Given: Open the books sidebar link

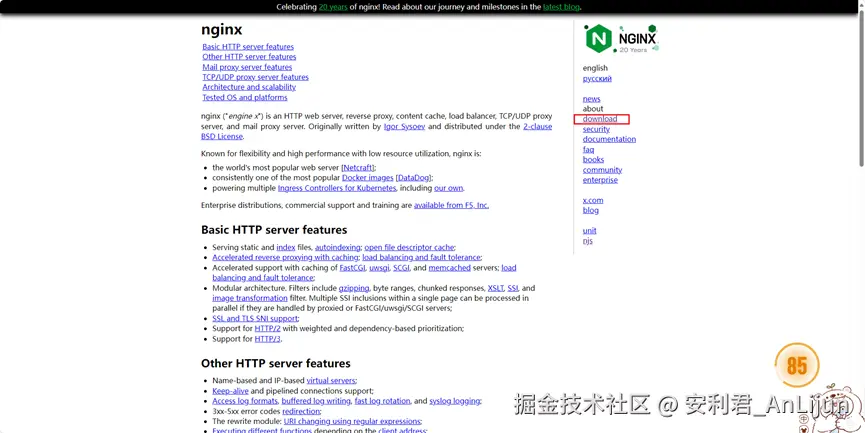Looking at the screenshot, I should coord(593,159).
